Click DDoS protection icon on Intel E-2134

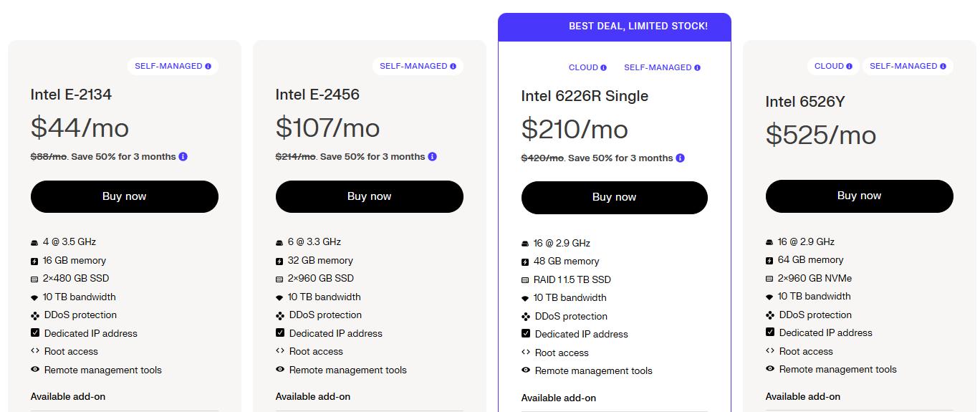pyautogui.click(x=35, y=315)
